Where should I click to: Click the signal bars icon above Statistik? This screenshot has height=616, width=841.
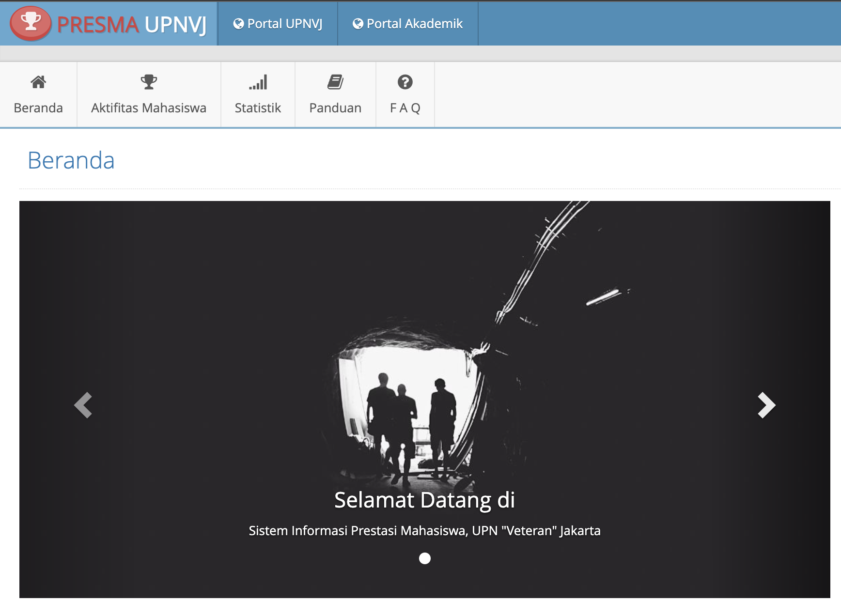click(x=258, y=82)
